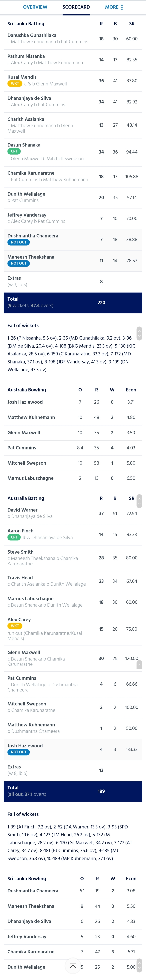Viewport: 146px width, 980px height.
Task: Click the NOT OUT badge for Dushmantha Chameera
Action: (x=19, y=242)
